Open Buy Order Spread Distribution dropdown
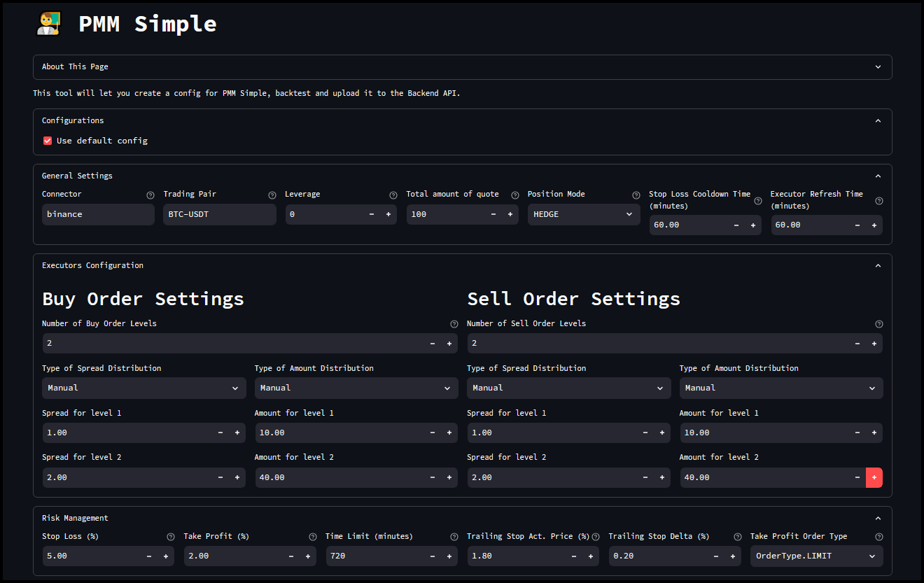Viewport: 924px width, 583px height. 143,388
